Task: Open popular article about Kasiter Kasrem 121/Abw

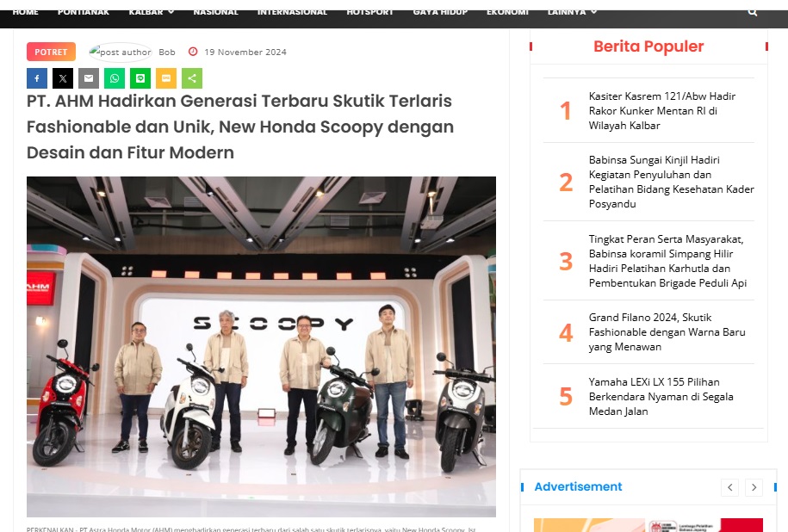Action: (662, 110)
